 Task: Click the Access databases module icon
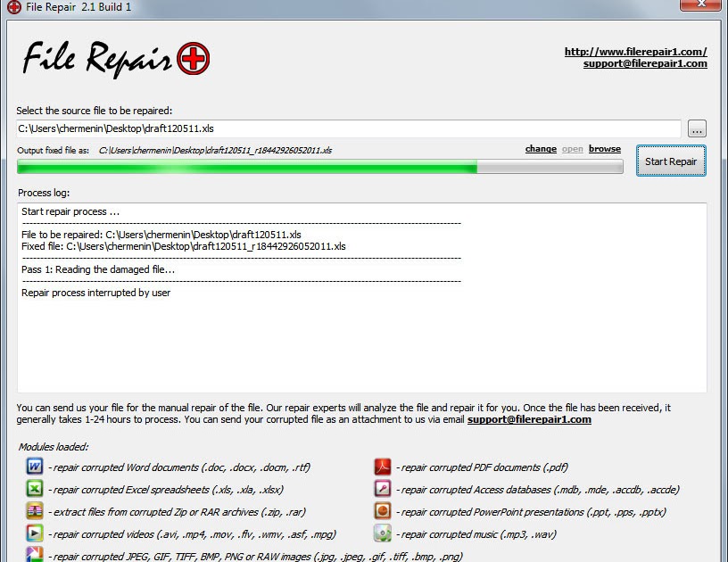click(383, 488)
